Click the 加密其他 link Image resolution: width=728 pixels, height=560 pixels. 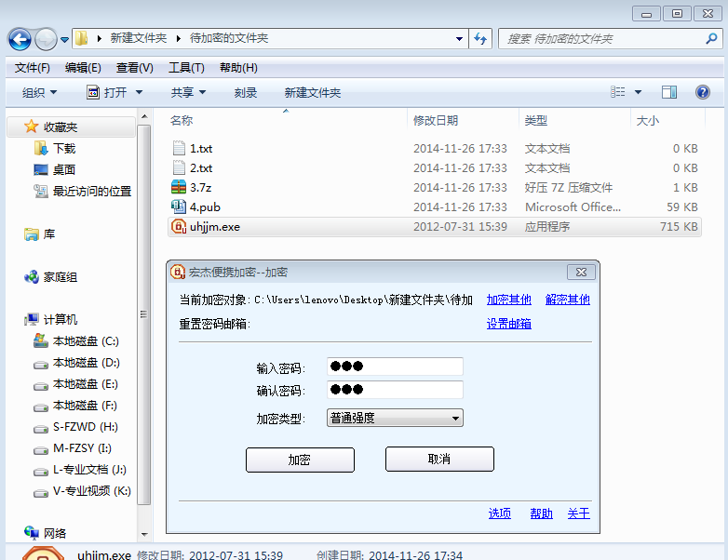click(509, 300)
